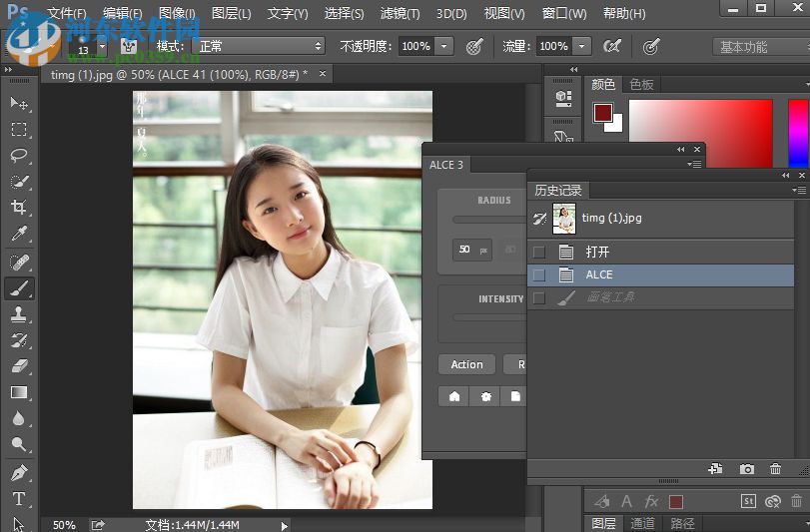Open the 基本功能 workspace dropdown
The height and width of the screenshot is (532, 810).
[761, 47]
